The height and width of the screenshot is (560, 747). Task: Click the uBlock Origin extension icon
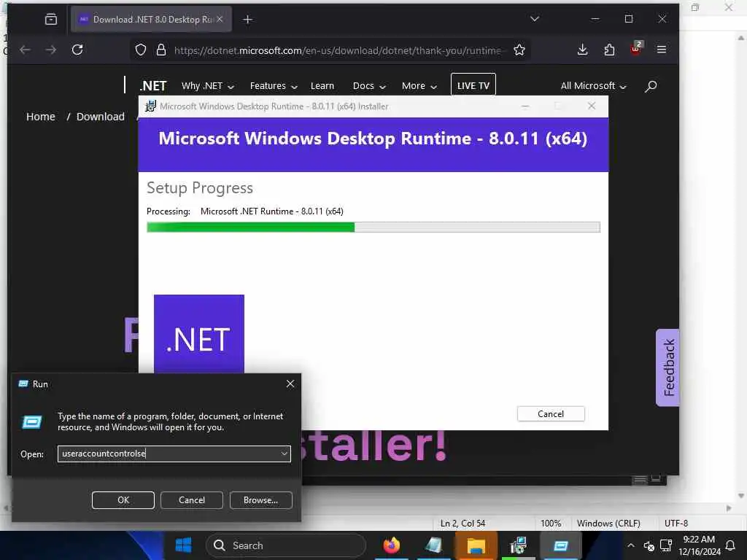[635, 49]
